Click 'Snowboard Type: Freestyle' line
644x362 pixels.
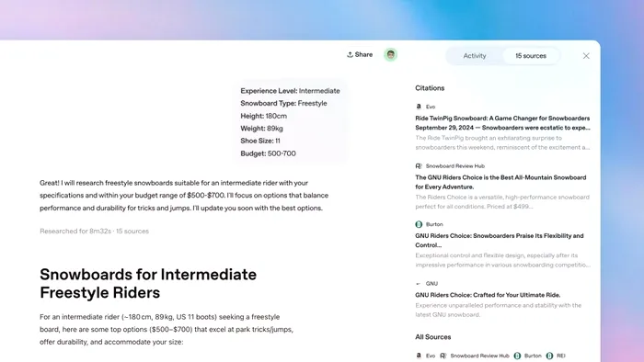(x=283, y=103)
